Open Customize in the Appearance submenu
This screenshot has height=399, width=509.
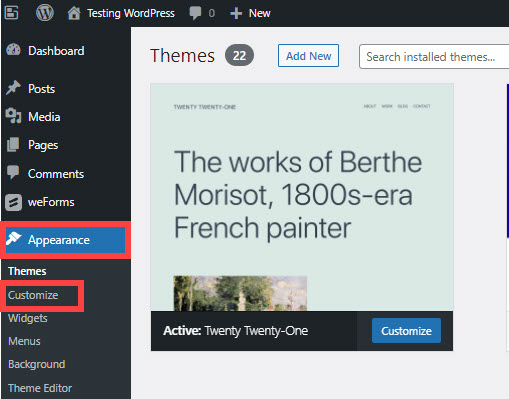(x=33, y=295)
